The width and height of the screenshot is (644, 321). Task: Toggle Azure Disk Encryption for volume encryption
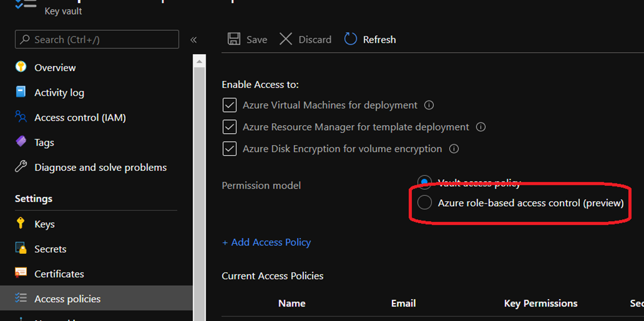[230, 150]
